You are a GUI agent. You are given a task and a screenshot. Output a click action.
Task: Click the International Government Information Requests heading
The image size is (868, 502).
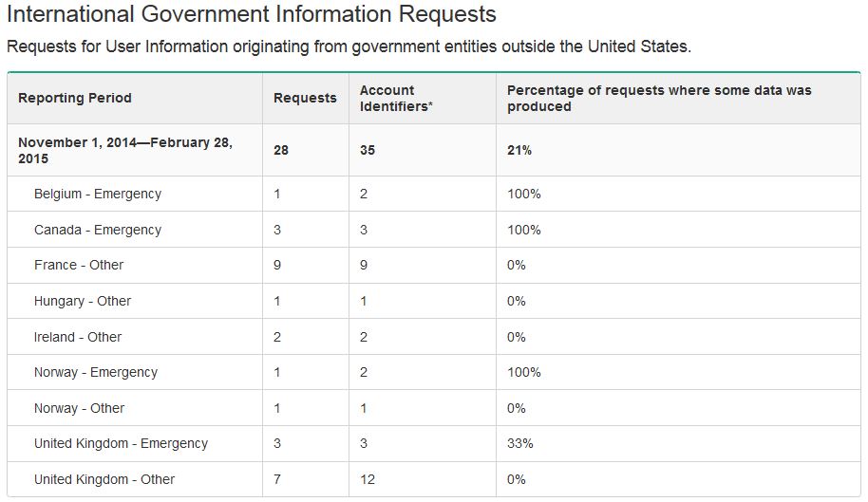pyautogui.click(x=252, y=15)
